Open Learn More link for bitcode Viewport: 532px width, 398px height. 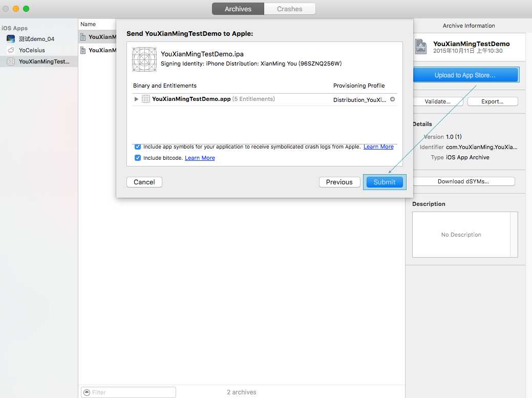200,158
